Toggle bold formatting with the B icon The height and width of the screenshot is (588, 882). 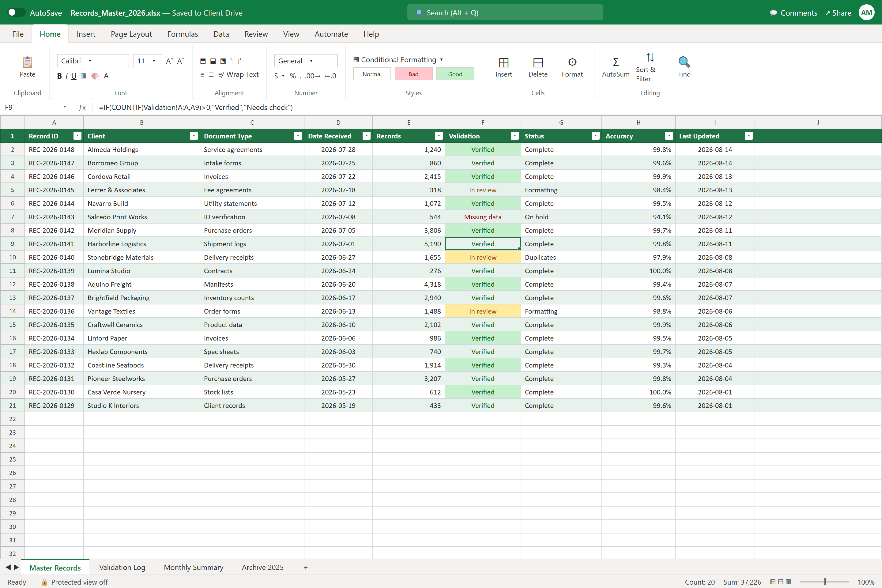pos(59,76)
